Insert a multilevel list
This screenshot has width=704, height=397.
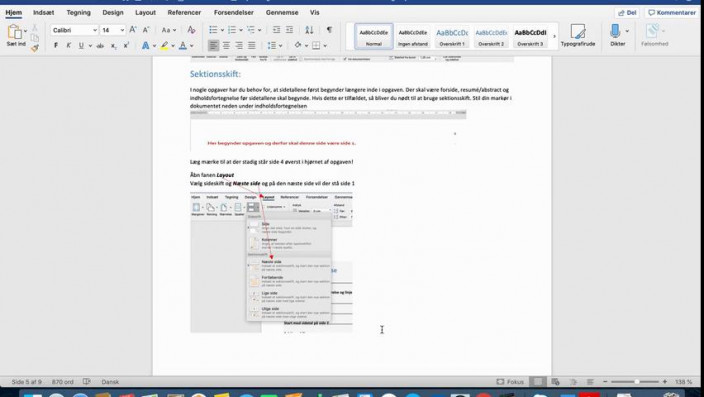(251, 30)
